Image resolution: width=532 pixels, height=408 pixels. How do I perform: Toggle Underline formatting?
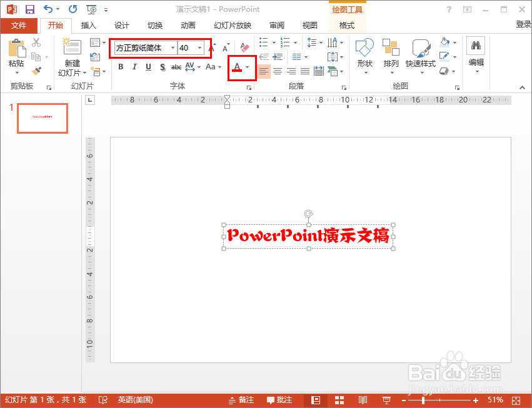click(148, 67)
